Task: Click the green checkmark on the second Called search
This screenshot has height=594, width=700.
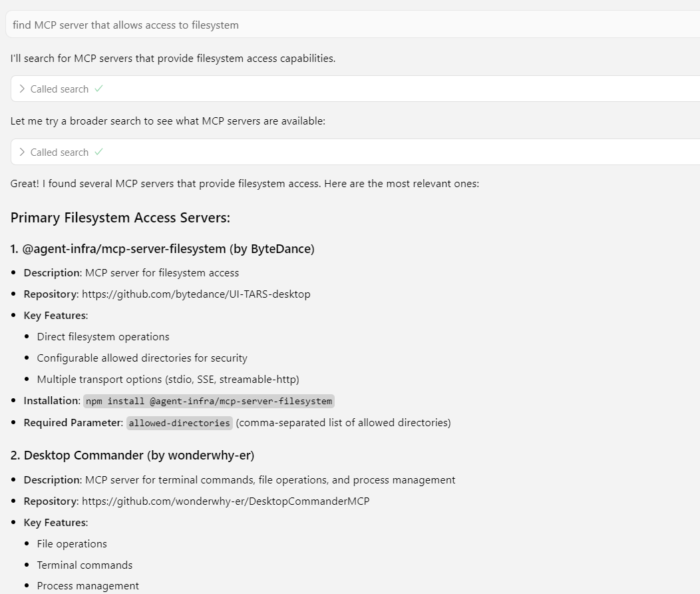Action: pos(98,152)
